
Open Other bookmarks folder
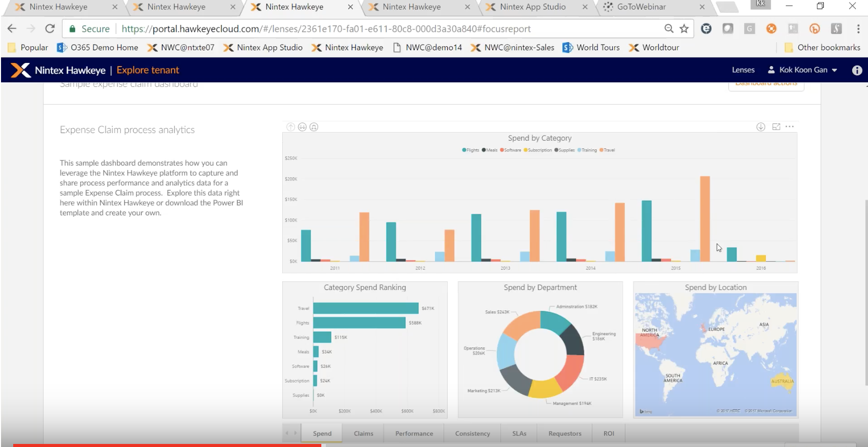(x=822, y=47)
